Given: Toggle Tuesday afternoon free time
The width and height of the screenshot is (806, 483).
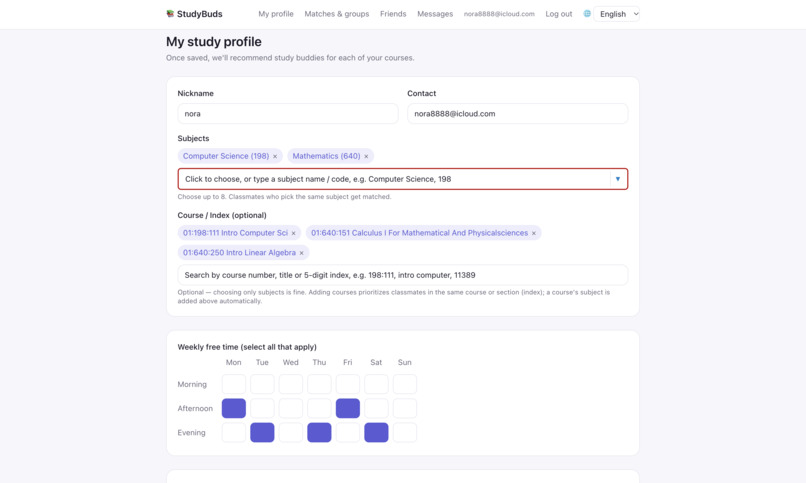Looking at the screenshot, I should tap(262, 408).
